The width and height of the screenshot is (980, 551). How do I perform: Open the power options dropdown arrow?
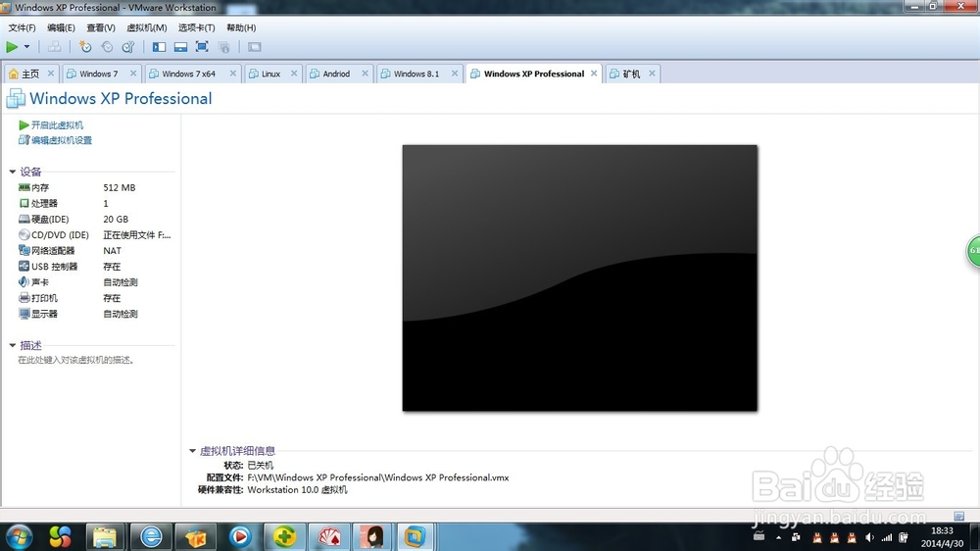tap(26, 47)
